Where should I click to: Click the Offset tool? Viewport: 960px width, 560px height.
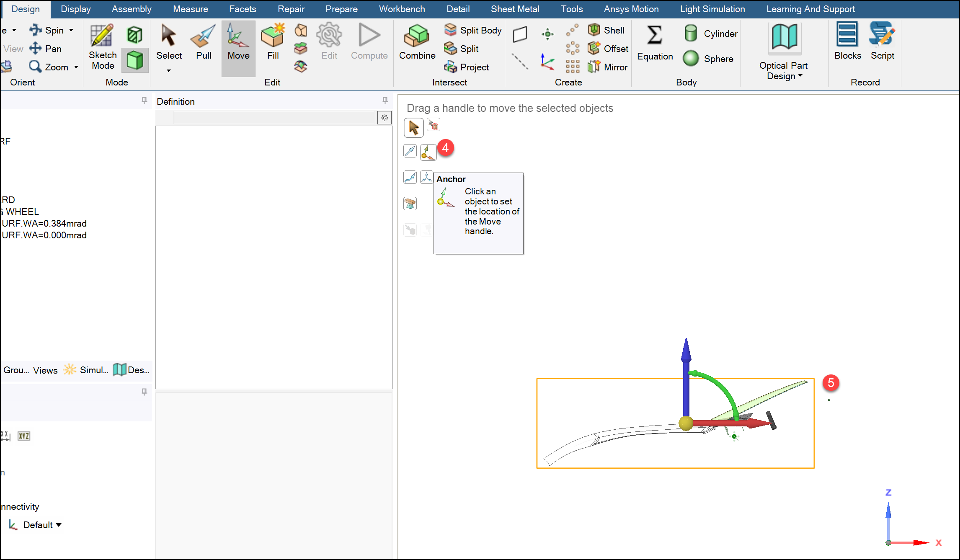tap(608, 49)
